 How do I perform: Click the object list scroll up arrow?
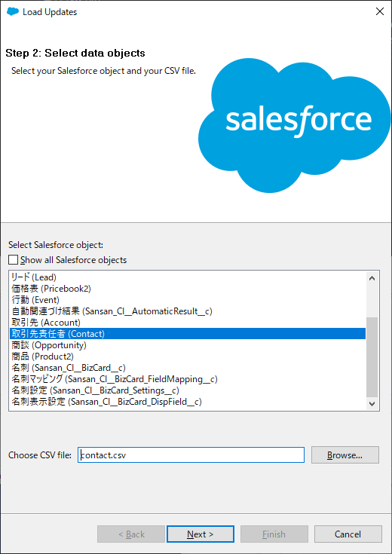pyautogui.click(x=372, y=278)
